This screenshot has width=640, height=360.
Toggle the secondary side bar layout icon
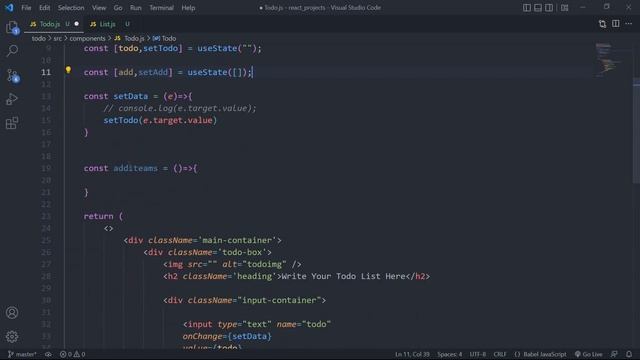[x=549, y=7]
